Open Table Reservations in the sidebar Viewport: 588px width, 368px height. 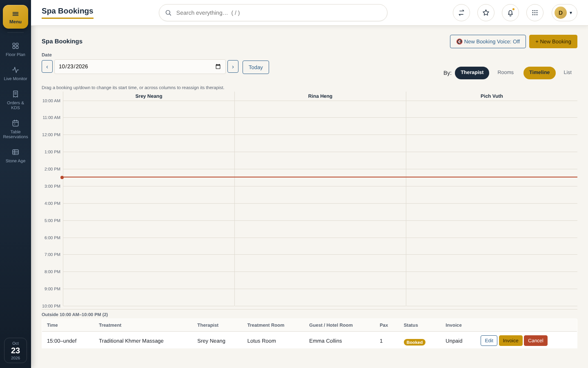[x=16, y=129]
